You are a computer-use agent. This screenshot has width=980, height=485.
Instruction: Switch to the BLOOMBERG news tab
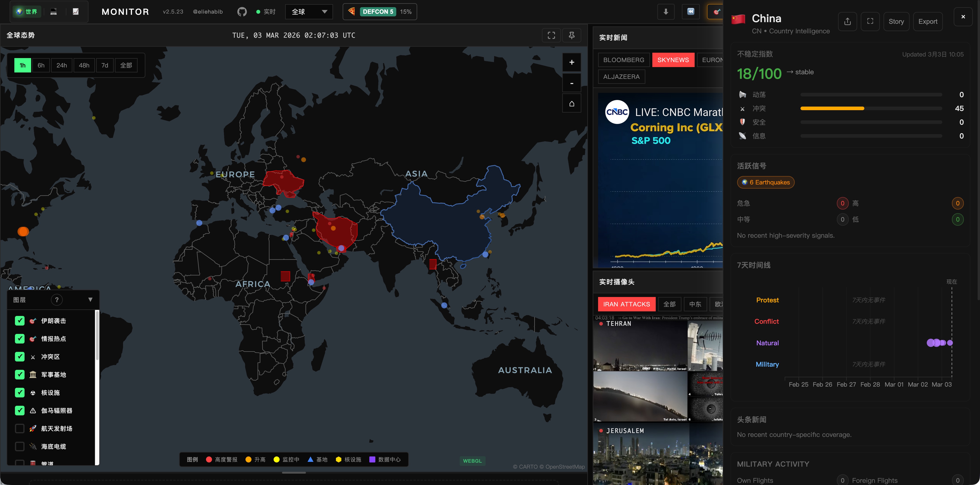pos(624,60)
